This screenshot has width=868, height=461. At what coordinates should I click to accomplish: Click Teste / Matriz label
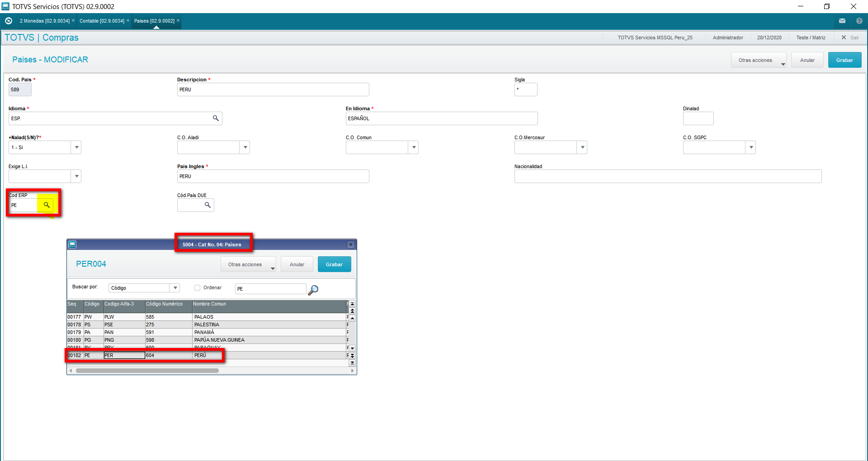pyautogui.click(x=811, y=38)
